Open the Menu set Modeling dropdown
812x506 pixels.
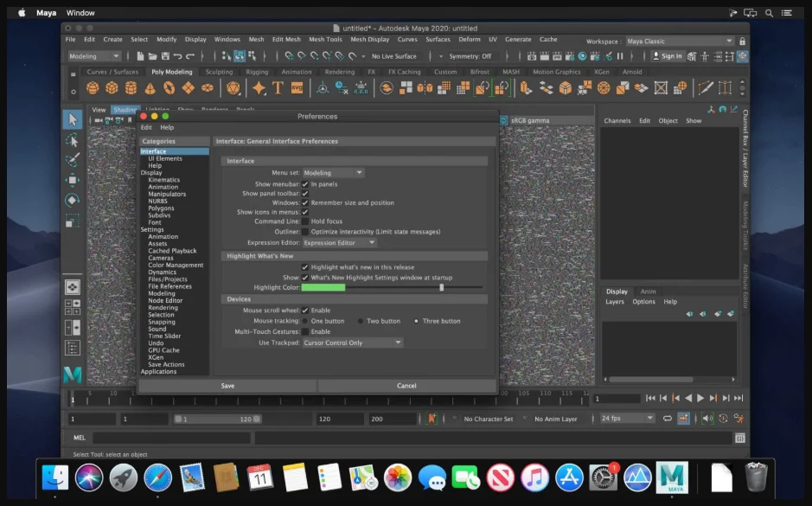point(334,173)
